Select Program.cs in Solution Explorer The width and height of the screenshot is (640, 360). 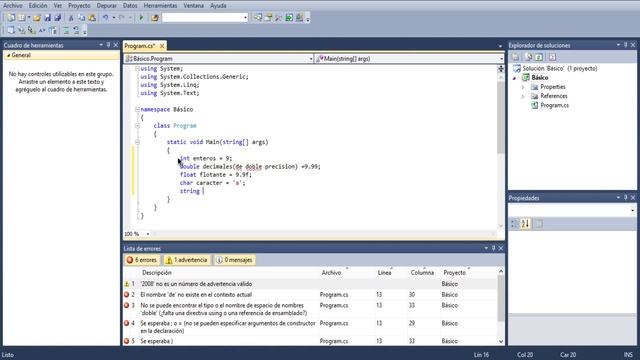554,105
